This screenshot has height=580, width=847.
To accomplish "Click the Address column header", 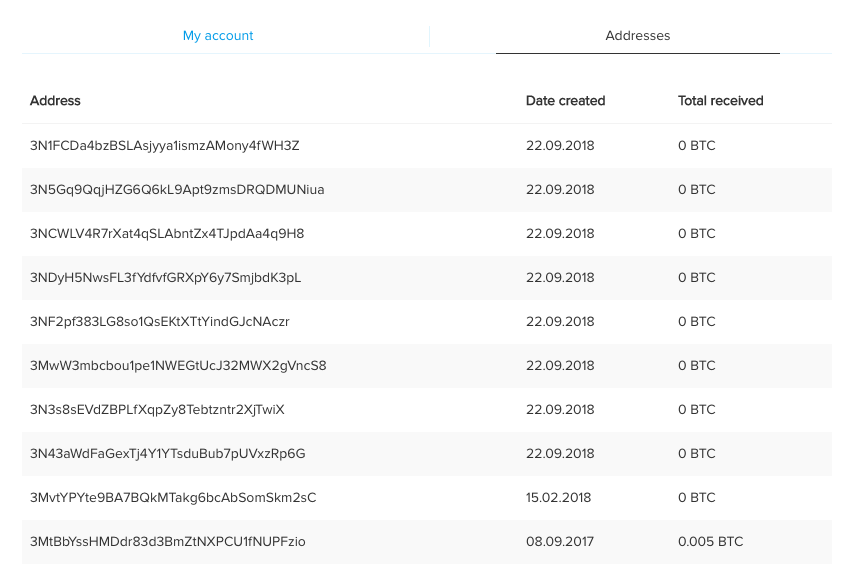I will (x=55, y=101).
